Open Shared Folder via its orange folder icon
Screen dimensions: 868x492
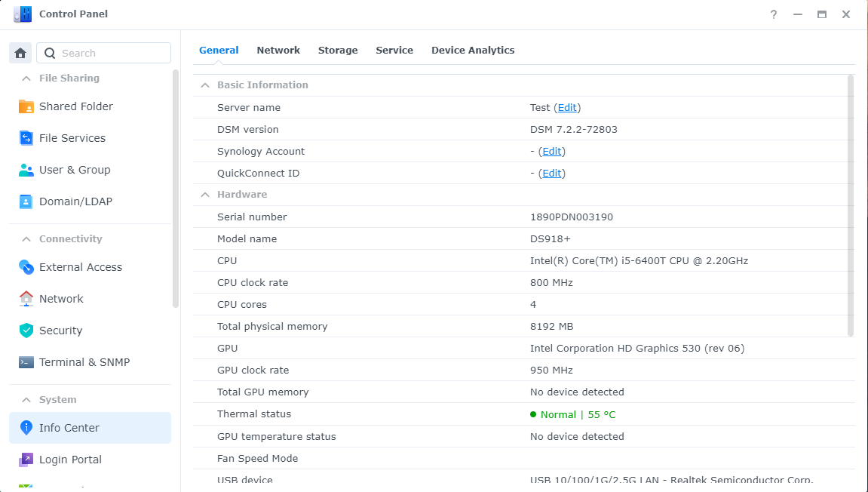(26, 106)
